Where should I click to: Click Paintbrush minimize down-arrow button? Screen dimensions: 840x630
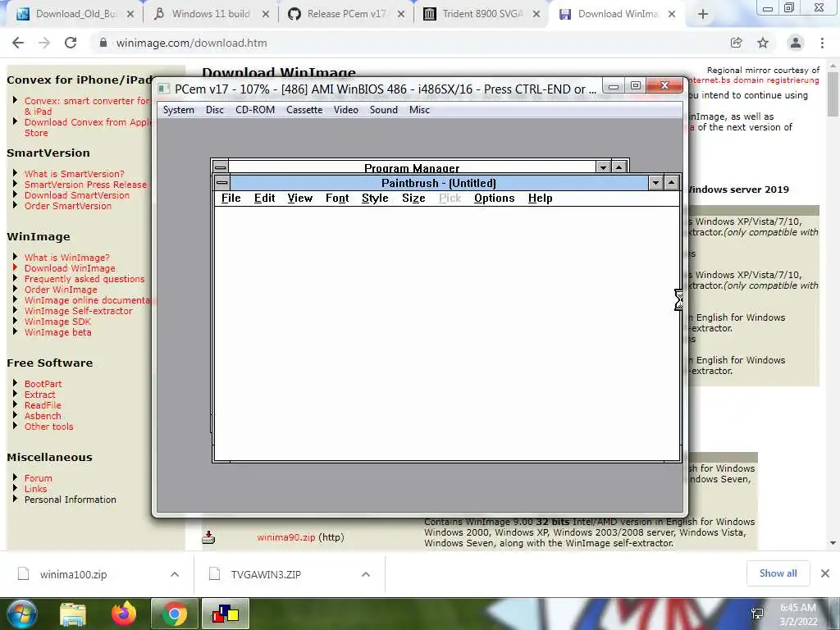coord(655,183)
